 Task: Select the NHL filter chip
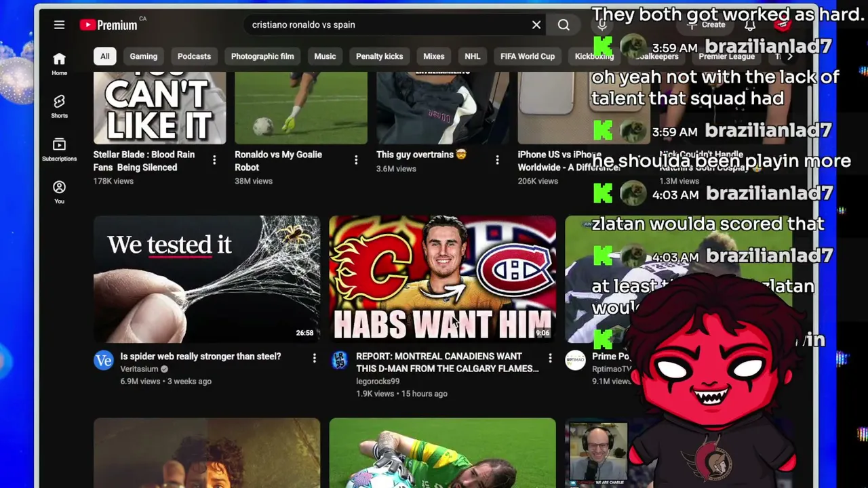pyautogui.click(x=472, y=56)
